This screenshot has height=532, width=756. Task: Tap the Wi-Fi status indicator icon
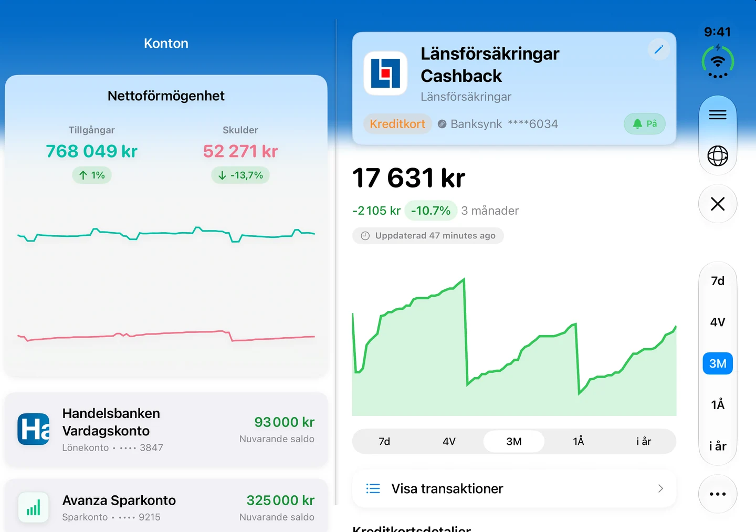tap(718, 62)
